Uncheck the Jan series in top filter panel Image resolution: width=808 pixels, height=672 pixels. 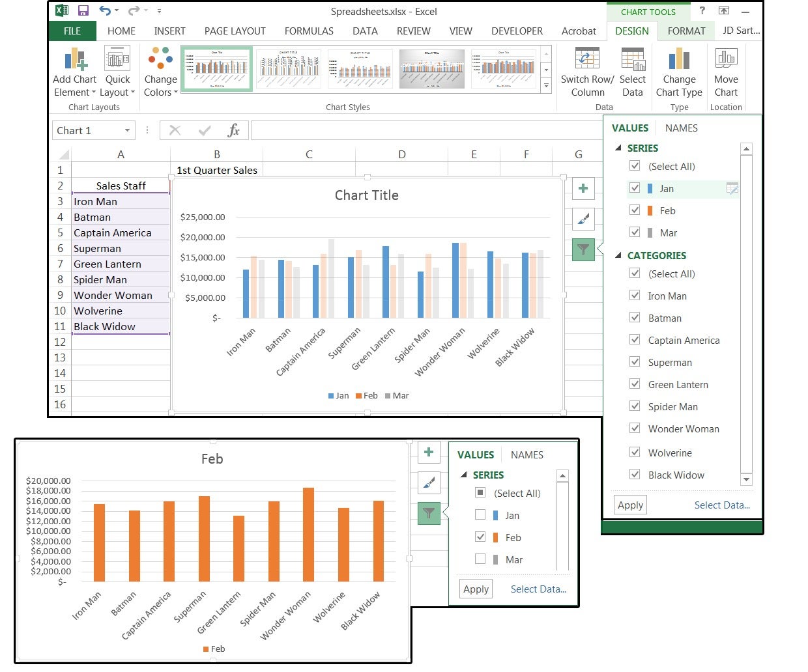[635, 188]
